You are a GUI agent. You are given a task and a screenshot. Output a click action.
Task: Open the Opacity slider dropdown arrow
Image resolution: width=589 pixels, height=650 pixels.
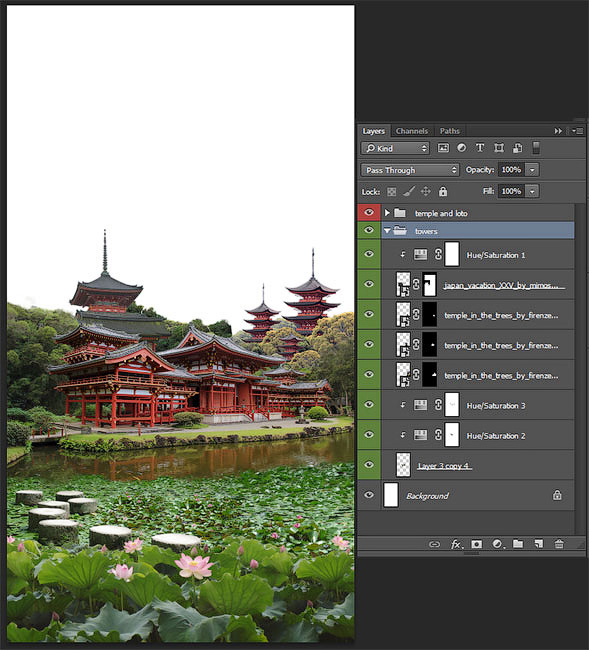532,170
